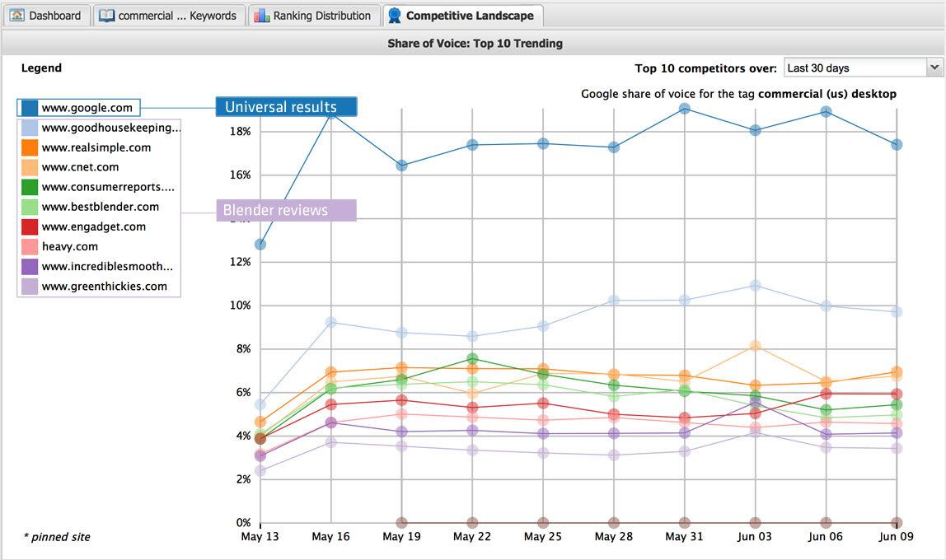This screenshot has height=560, width=946.
Task: Click the www.google.com blue color swatch
Action: (x=29, y=108)
